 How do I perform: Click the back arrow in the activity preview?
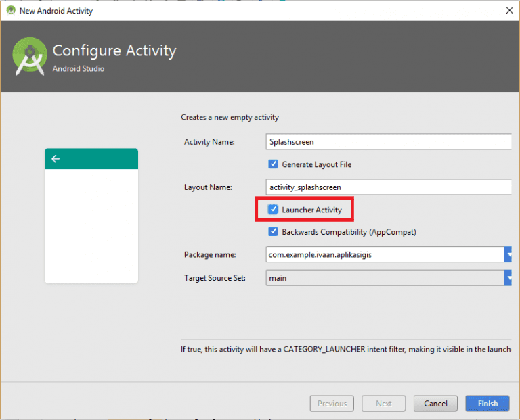[56, 159]
